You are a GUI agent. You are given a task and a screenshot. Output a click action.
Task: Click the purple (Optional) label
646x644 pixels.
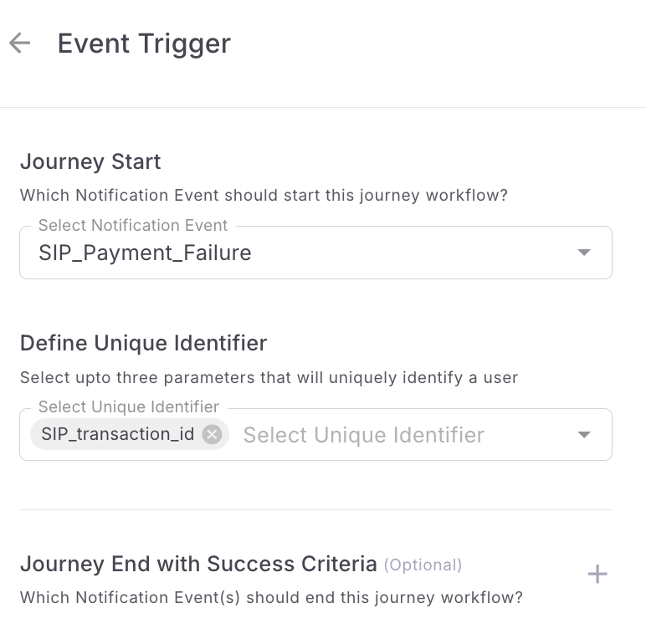pos(423,565)
